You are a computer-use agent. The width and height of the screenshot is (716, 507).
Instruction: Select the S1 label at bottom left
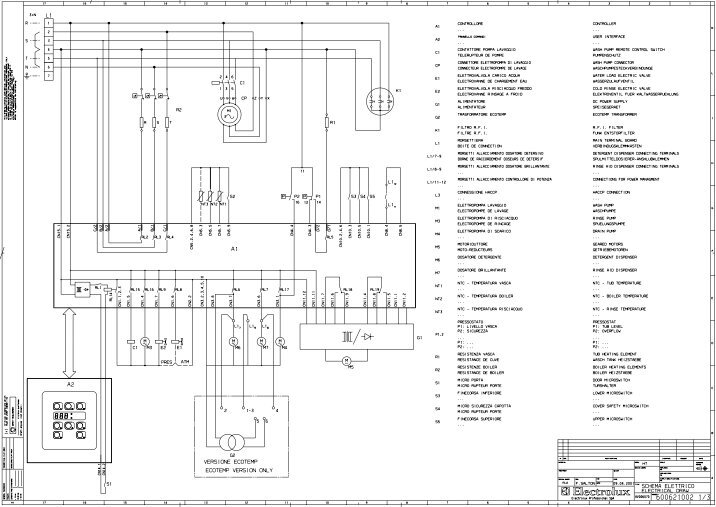(x=109, y=483)
